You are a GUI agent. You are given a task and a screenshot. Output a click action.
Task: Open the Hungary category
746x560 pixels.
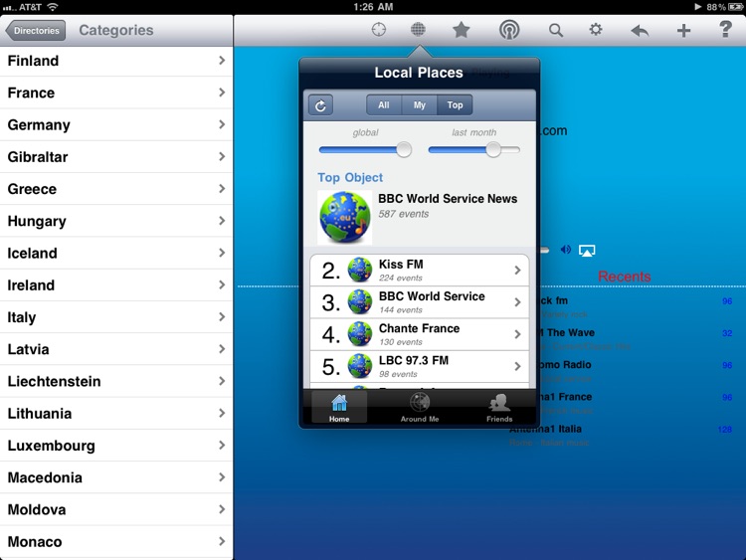(116, 221)
